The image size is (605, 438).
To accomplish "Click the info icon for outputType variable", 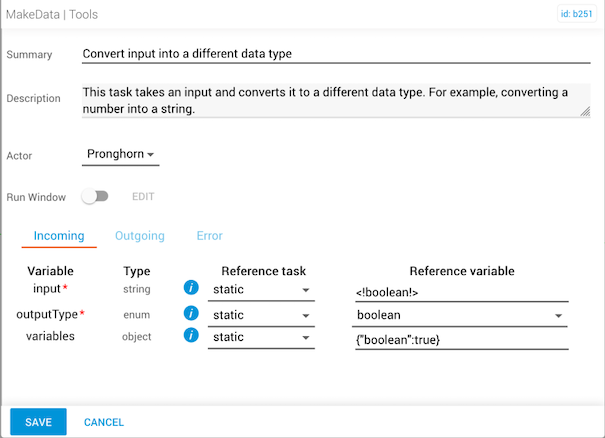I will pyautogui.click(x=190, y=314).
